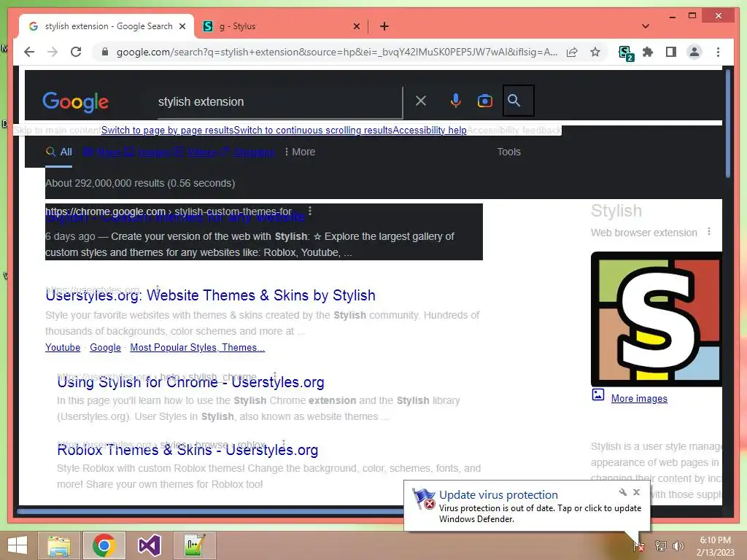Open Userstyles.org Website Themes result
The image size is (747, 560).
pos(210,295)
